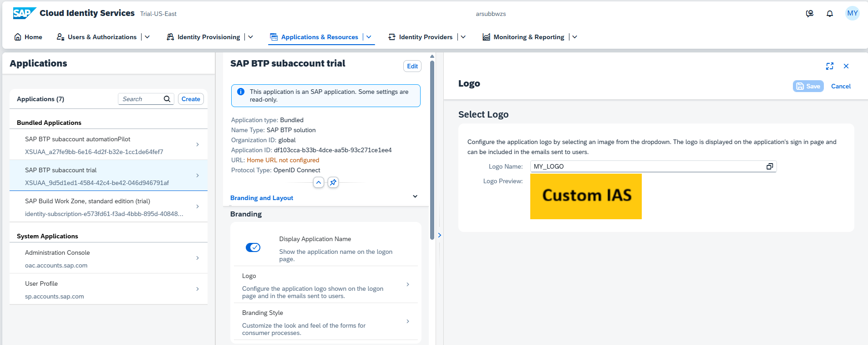The image size is (868, 345).
Task: Open the notifications bell icon
Action: [x=830, y=14]
